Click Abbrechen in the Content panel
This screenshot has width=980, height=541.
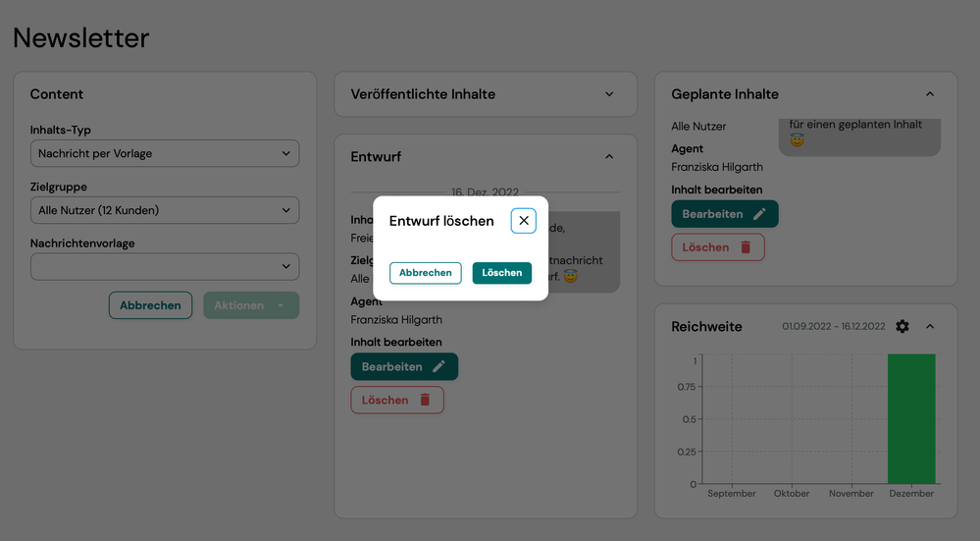(150, 305)
